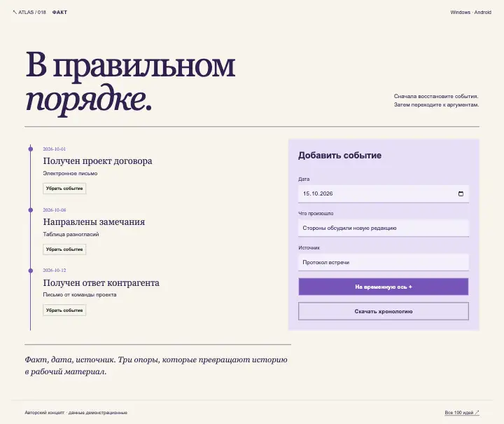Click date text 2026-10-01
504x424 pixels.
[55, 149]
